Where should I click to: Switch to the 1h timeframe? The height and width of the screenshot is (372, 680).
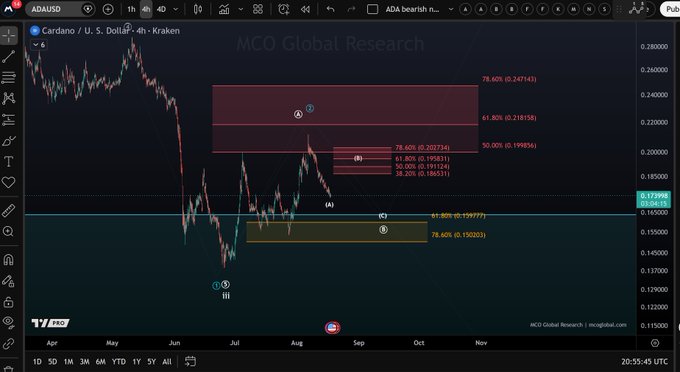tap(131, 9)
